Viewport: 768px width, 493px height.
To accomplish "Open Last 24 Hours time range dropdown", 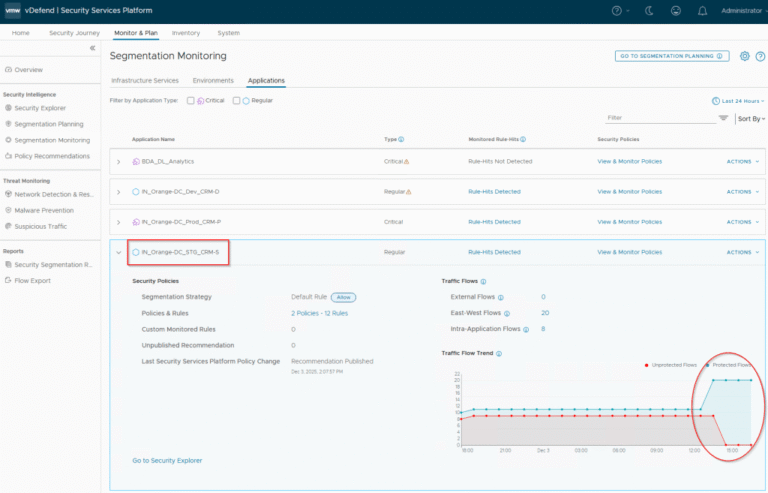I will point(738,101).
